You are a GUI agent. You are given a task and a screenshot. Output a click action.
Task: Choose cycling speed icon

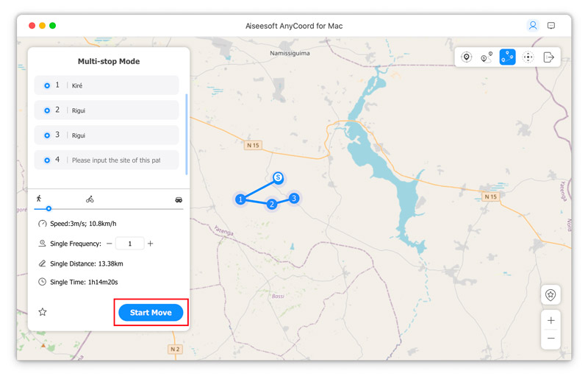(x=90, y=199)
